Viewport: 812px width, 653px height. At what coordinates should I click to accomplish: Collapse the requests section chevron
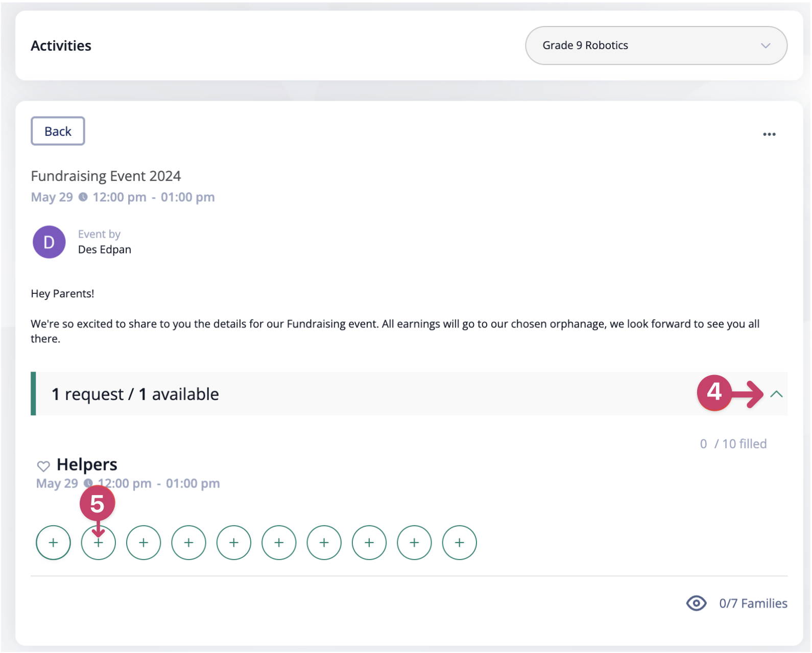(x=776, y=394)
